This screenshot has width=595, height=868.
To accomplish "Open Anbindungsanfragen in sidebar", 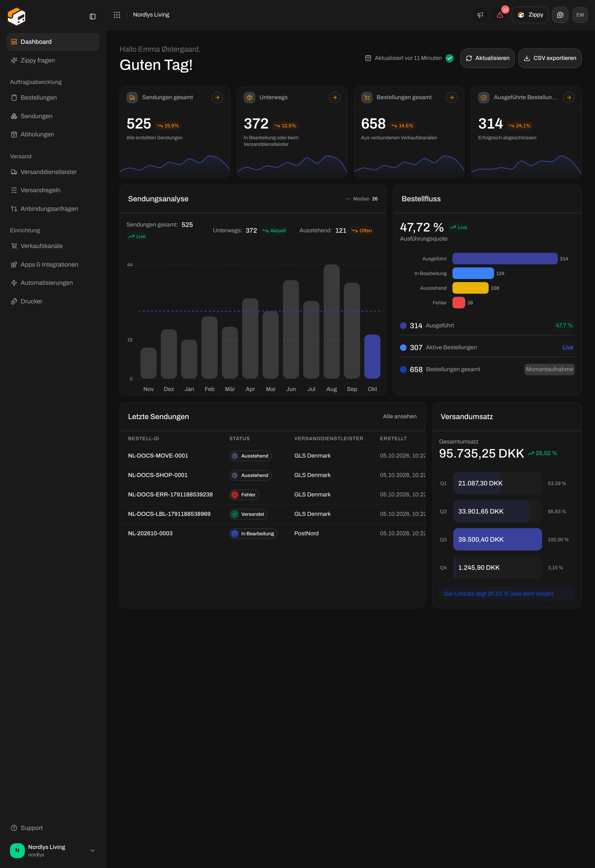I will [x=53, y=209].
